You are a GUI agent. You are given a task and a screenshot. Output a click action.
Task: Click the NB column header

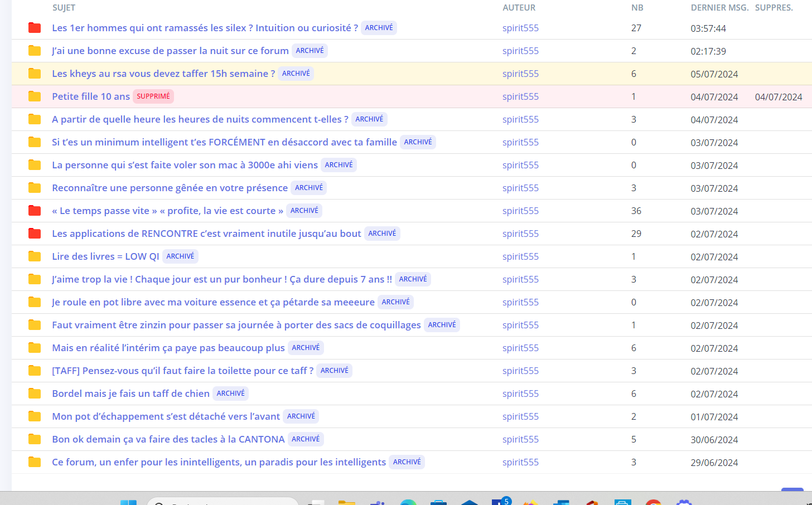point(637,8)
